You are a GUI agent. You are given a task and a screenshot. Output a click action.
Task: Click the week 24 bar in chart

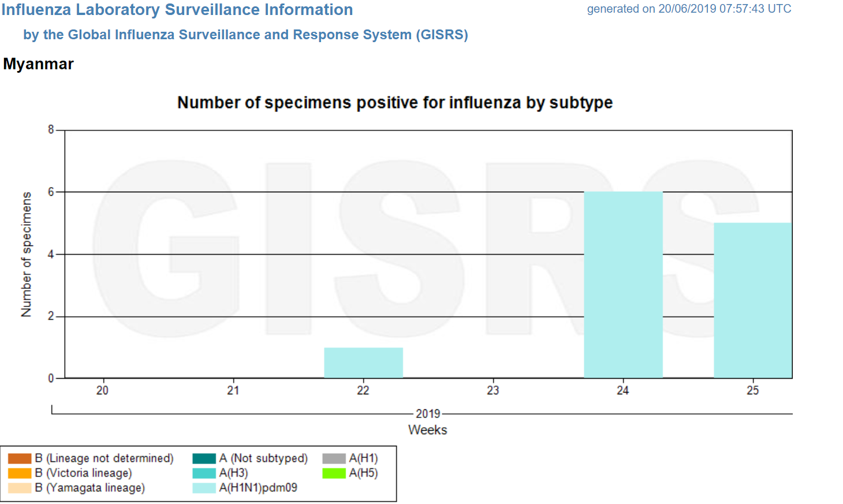[x=623, y=285]
